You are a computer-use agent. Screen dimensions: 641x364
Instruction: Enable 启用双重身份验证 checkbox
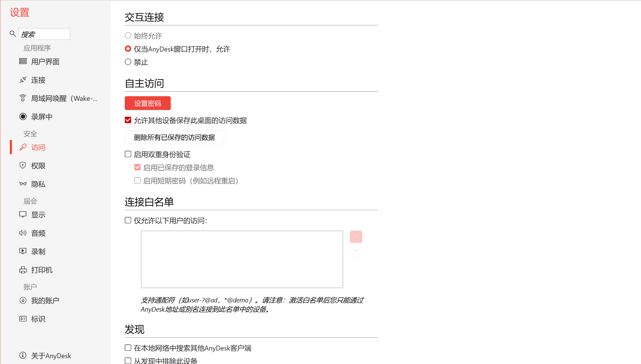pos(128,154)
